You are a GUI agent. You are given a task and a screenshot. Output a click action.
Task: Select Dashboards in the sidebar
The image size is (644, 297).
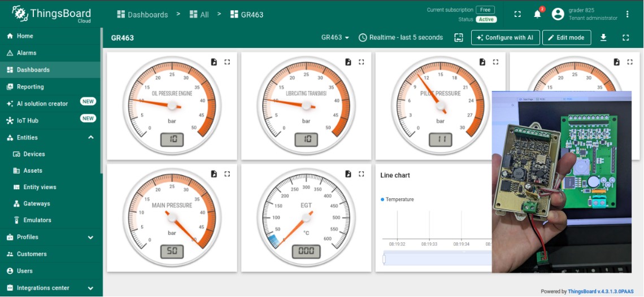pos(50,70)
